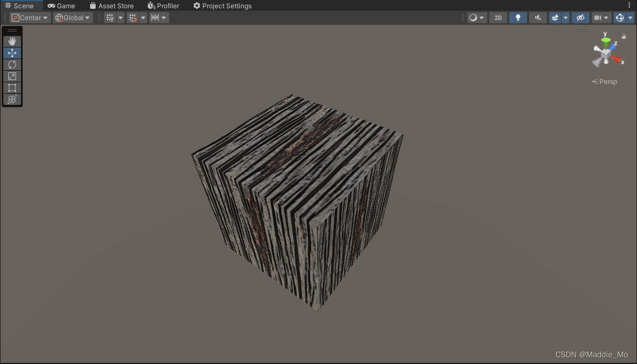Image resolution: width=637 pixels, height=364 pixels.
Task: Toggle 2D view mode
Action: coord(498,18)
